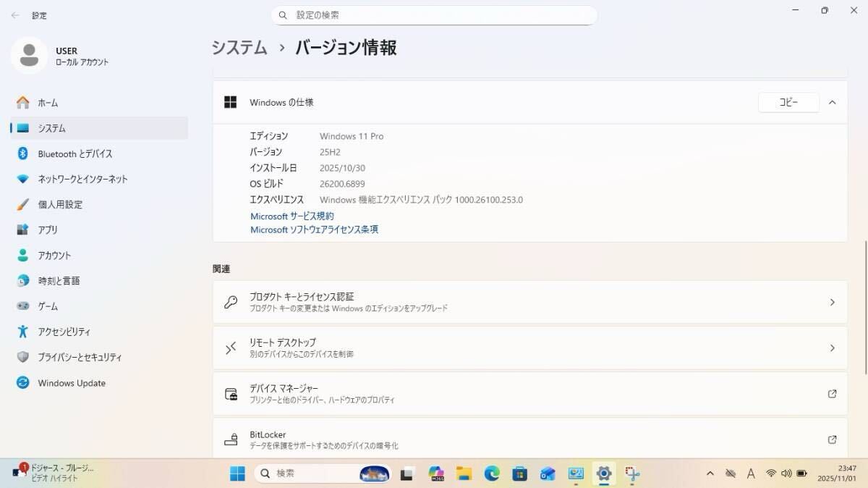Click the 設定の検索 search box

[x=434, y=15]
